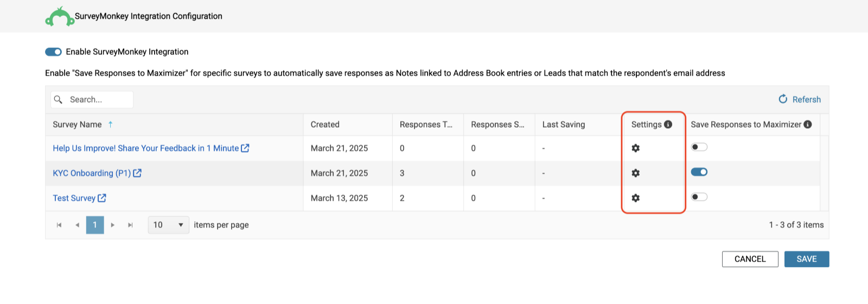Click the March 13, 2025 created date
Image resolution: width=868 pixels, height=304 pixels.
point(339,198)
